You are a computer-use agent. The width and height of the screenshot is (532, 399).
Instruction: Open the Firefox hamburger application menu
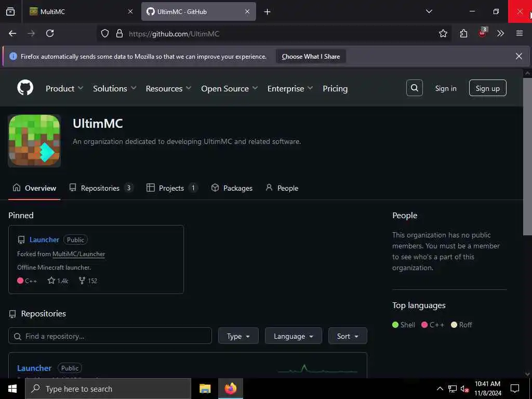(520, 33)
